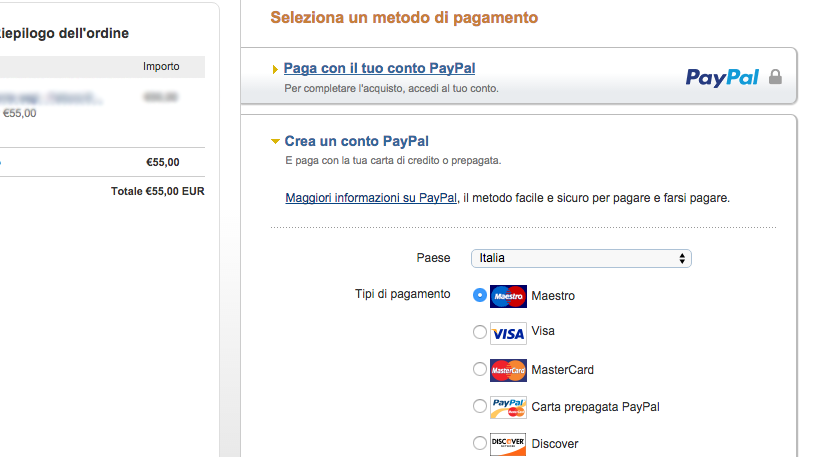The width and height of the screenshot is (816, 457).
Task: Click the PayPal logo in the header
Action: 722,78
